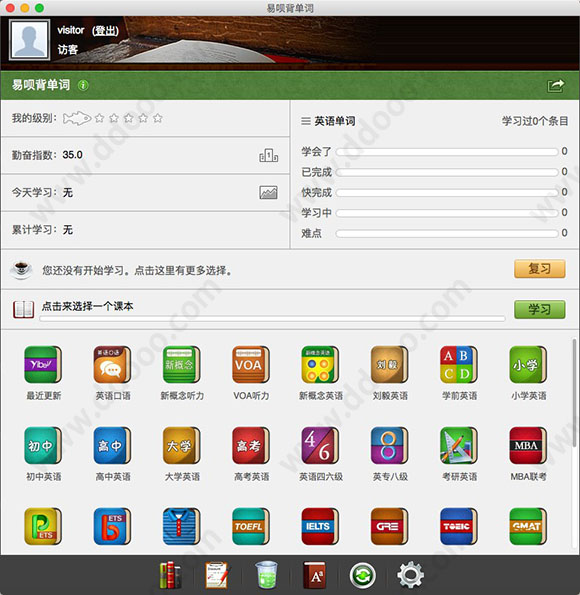Click the 学习过0个条目 text

[535, 121]
